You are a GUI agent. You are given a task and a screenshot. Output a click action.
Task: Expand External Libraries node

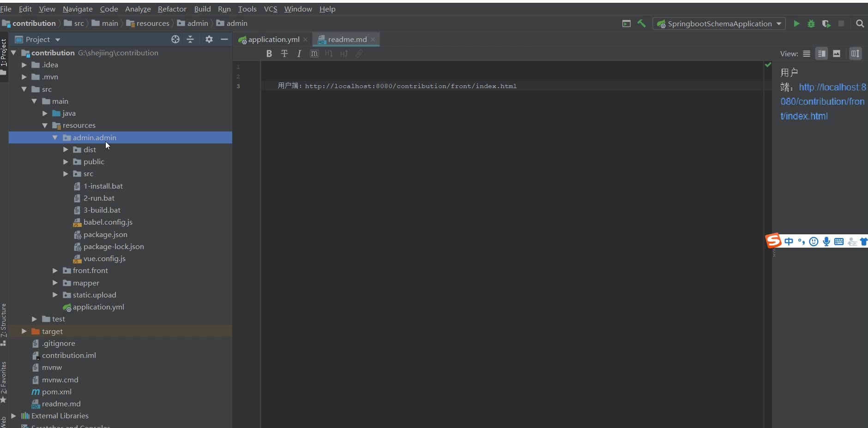click(13, 416)
